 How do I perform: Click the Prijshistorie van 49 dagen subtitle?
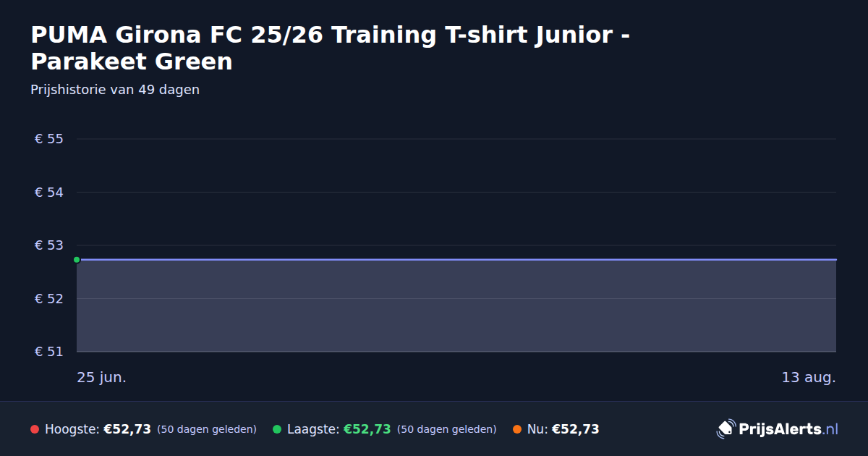pyautogui.click(x=115, y=90)
